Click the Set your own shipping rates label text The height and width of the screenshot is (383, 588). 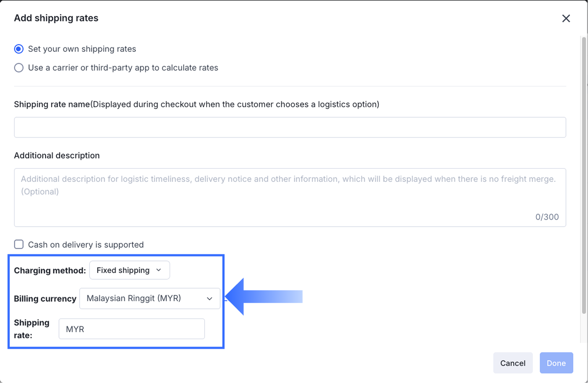click(x=82, y=49)
